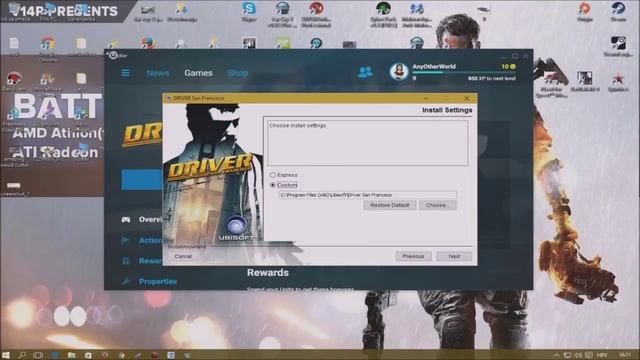Click the flag icon beside Actions

[x=125, y=240]
